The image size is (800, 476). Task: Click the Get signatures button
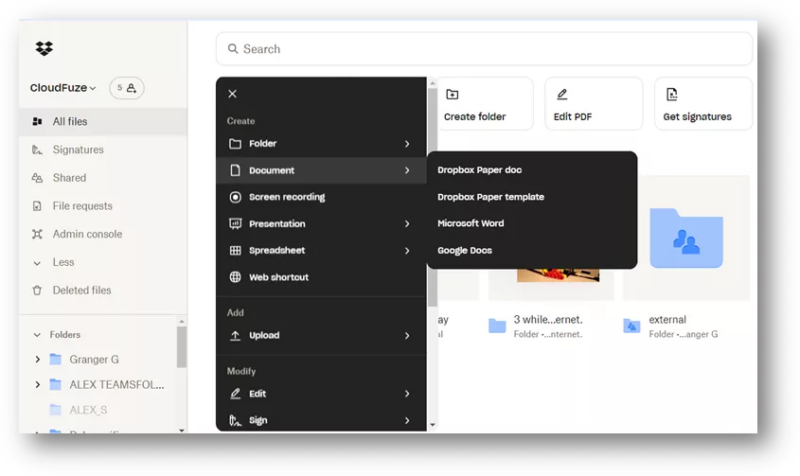click(704, 104)
